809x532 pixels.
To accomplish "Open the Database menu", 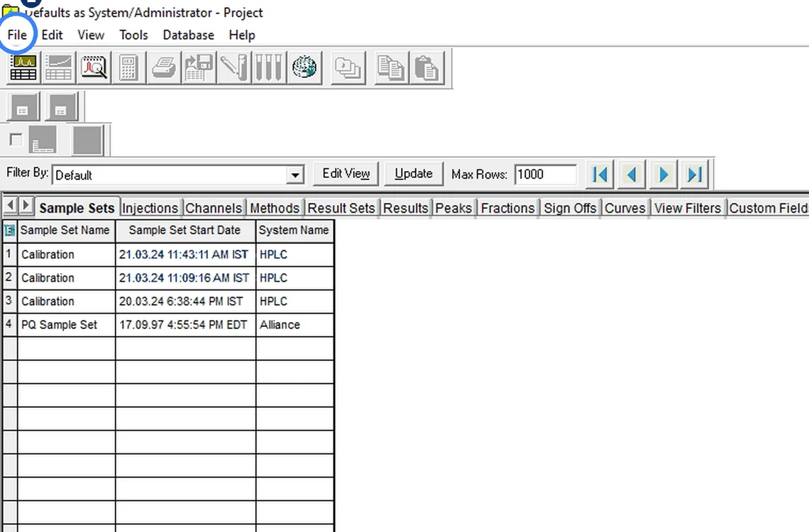I will [188, 35].
